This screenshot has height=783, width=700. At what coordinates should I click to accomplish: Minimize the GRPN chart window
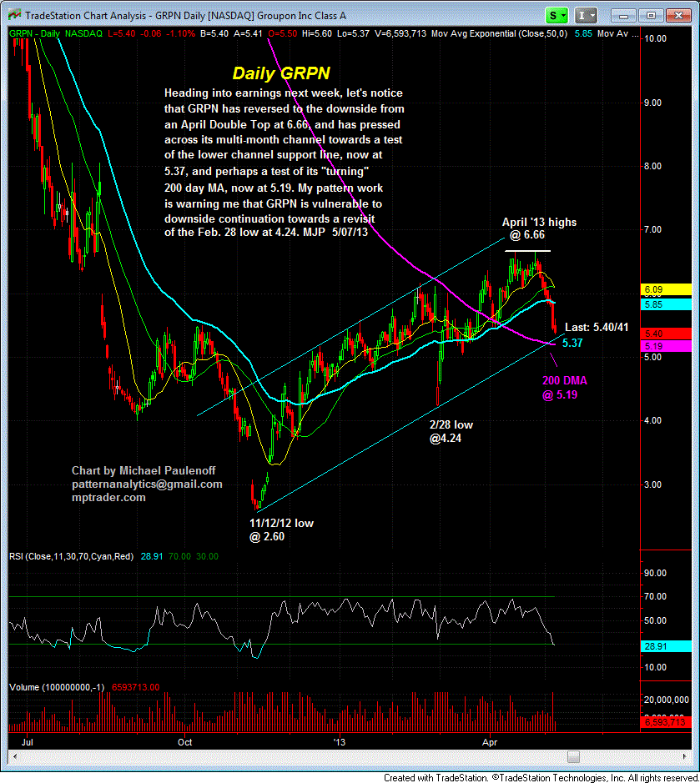coord(623,16)
